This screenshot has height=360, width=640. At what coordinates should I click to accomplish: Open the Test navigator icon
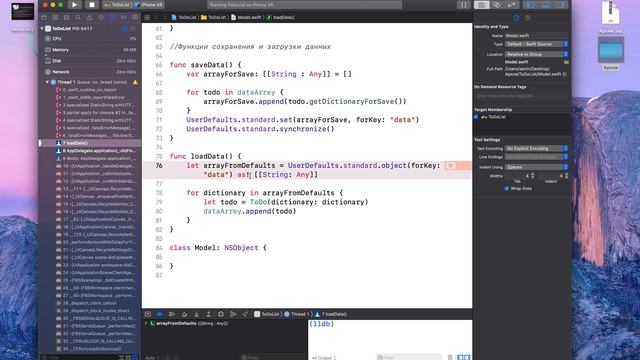point(101,18)
